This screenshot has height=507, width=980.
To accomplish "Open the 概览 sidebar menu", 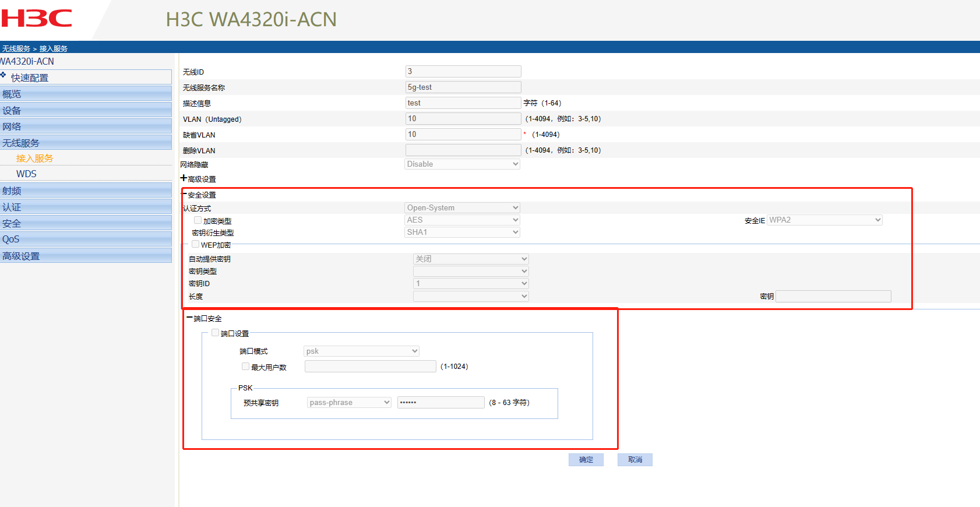I will click(x=86, y=94).
